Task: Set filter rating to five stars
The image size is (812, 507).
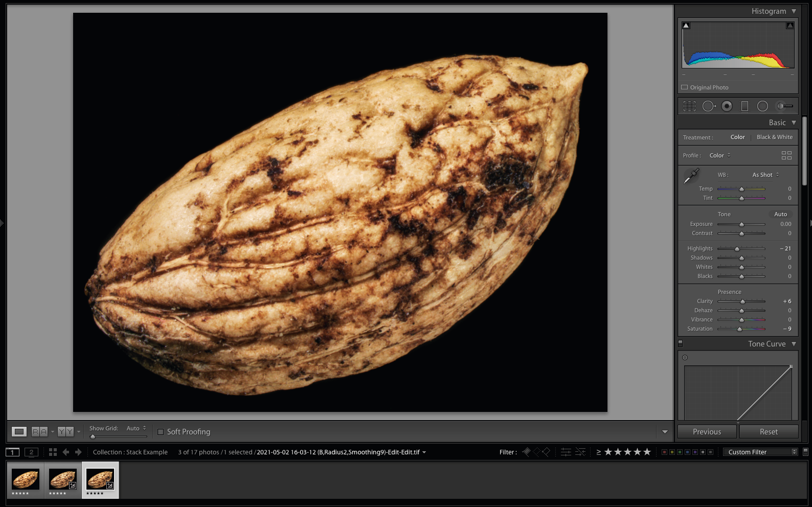Action: click(647, 452)
